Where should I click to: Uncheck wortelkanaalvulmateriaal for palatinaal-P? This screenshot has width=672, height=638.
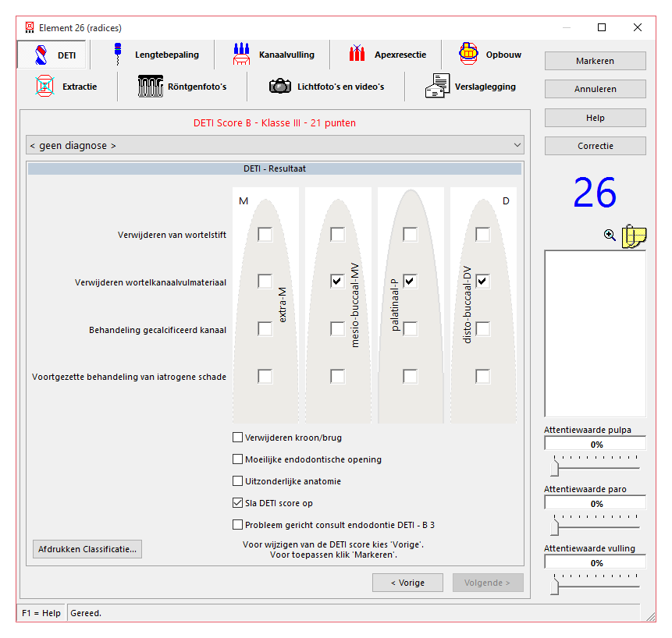tap(410, 281)
